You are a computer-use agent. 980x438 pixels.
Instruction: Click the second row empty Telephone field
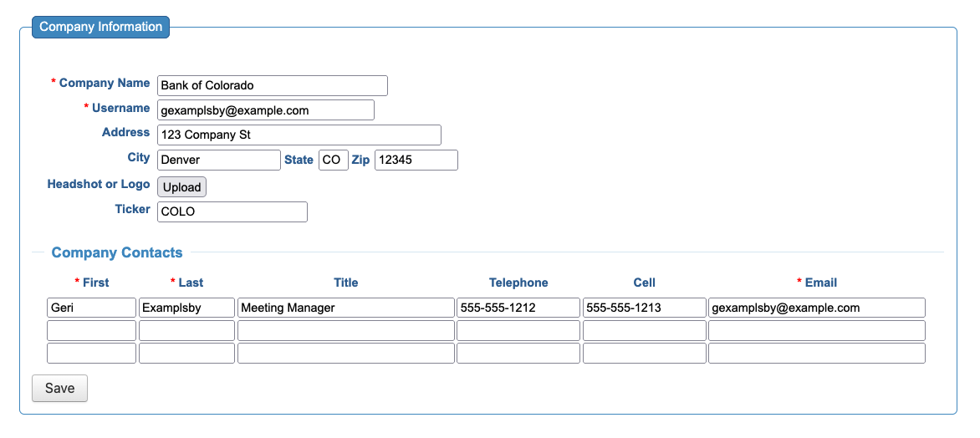pos(518,330)
